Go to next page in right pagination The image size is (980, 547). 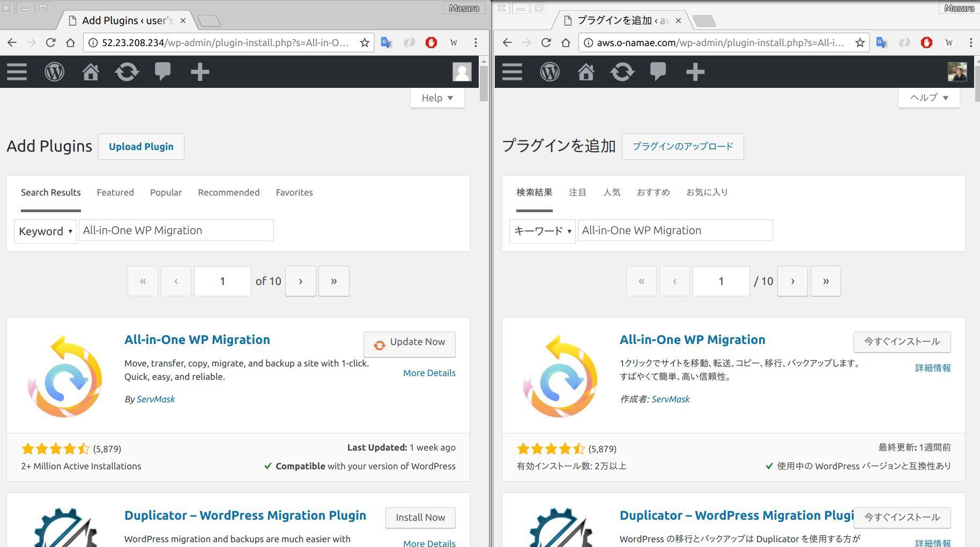pyautogui.click(x=792, y=281)
